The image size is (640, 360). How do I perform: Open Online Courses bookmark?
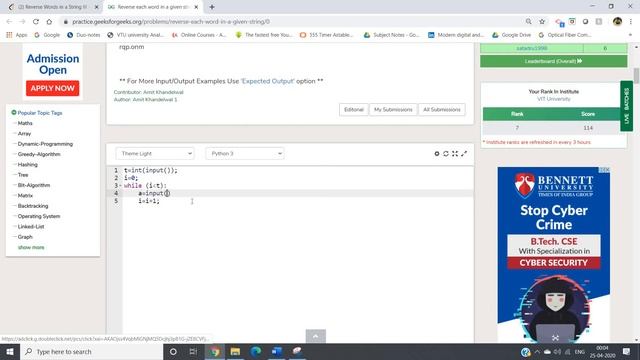(200, 35)
